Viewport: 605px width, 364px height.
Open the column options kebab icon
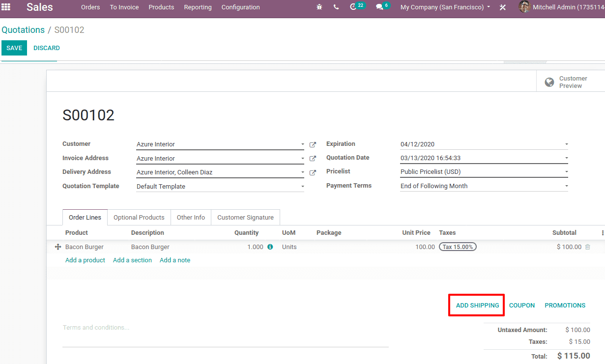click(x=603, y=233)
